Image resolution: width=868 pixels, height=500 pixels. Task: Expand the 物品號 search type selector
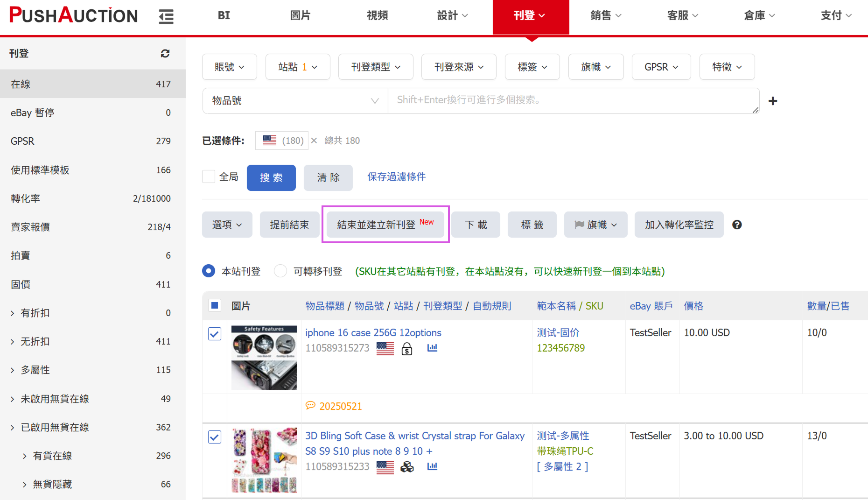pyautogui.click(x=295, y=101)
